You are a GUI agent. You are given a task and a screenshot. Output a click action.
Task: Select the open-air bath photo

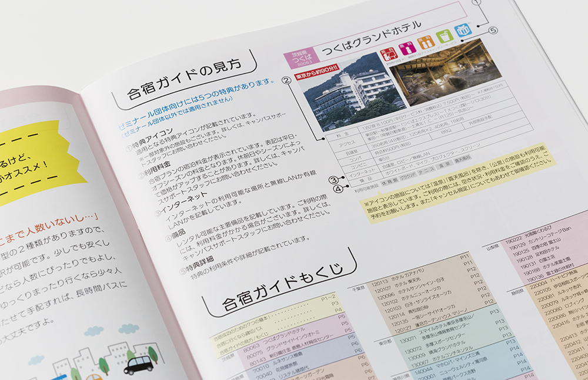tap(446, 71)
